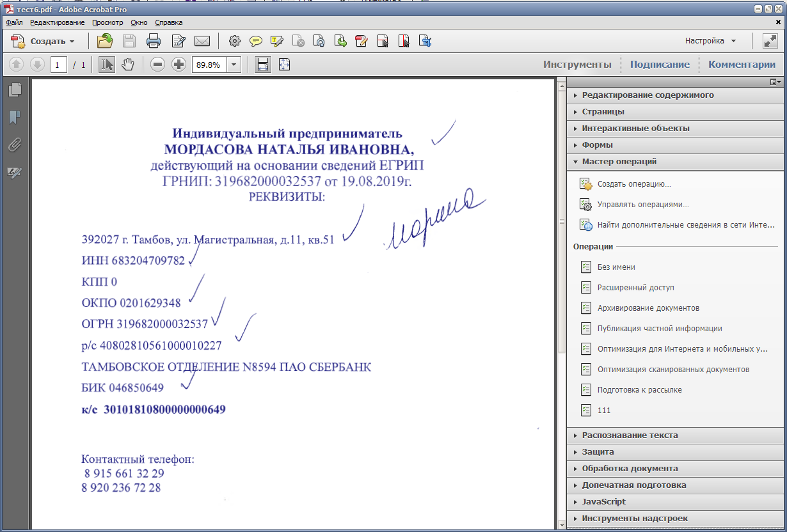787x532 pixels.
Task: Open the zoom level dropdown arrow
Action: click(234, 65)
